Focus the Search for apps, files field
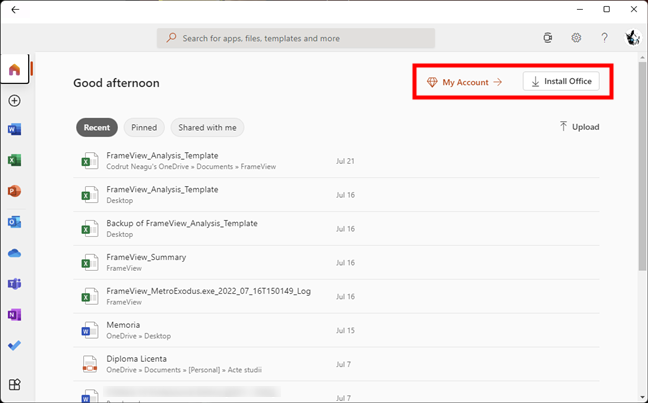Screen dimensions: 648x403 [295, 38]
